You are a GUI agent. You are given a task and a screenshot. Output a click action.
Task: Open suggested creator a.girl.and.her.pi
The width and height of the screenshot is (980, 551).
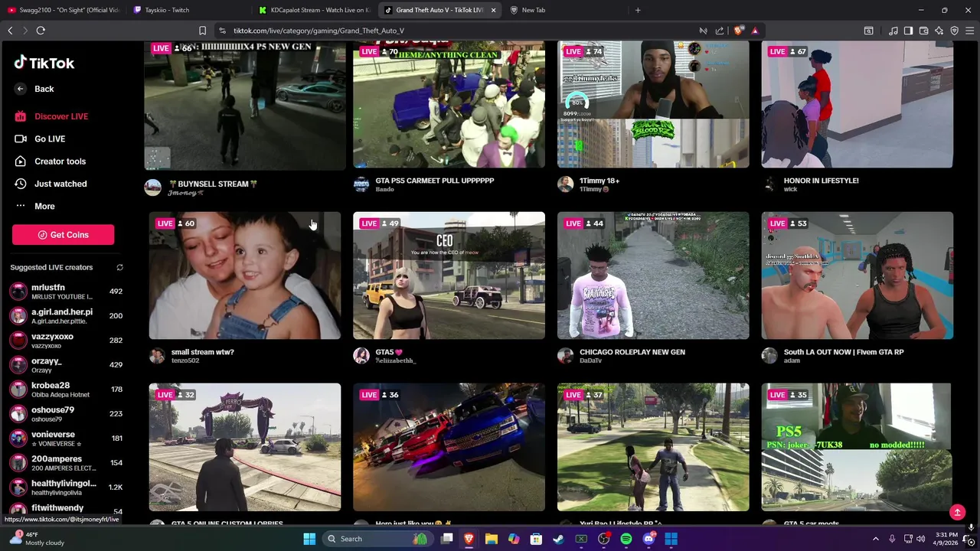click(66, 316)
